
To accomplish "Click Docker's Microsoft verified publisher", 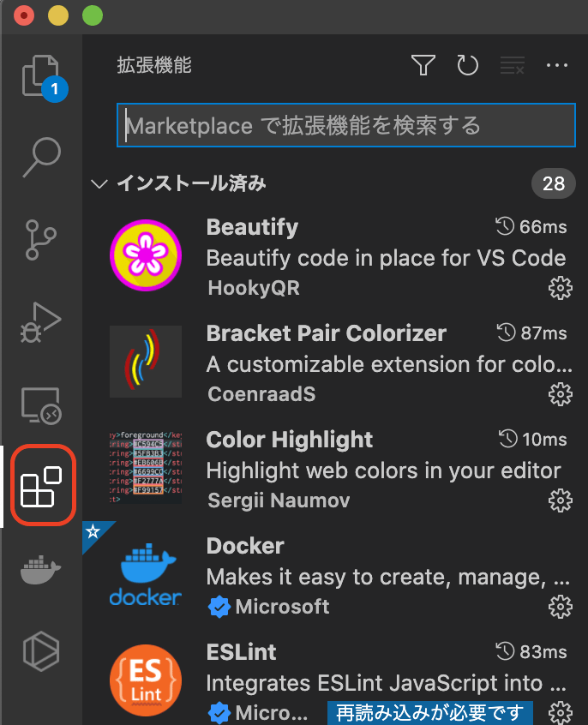I will 268,607.
